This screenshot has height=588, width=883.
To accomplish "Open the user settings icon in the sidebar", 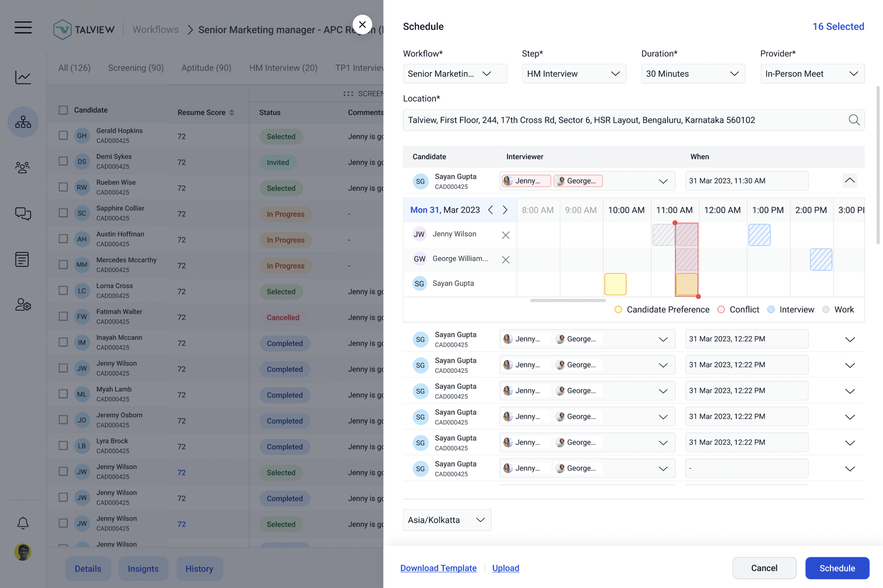I will (23, 305).
